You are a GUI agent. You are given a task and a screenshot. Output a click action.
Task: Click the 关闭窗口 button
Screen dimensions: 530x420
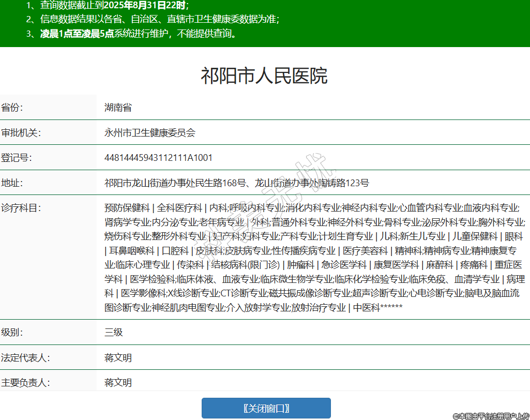coord(266,408)
